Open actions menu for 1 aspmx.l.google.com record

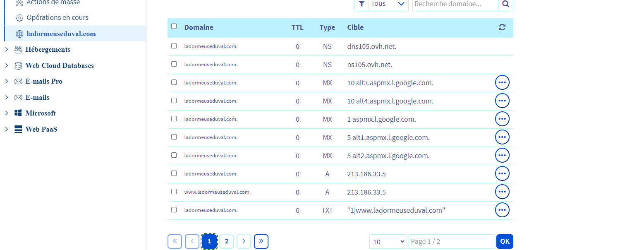click(502, 119)
